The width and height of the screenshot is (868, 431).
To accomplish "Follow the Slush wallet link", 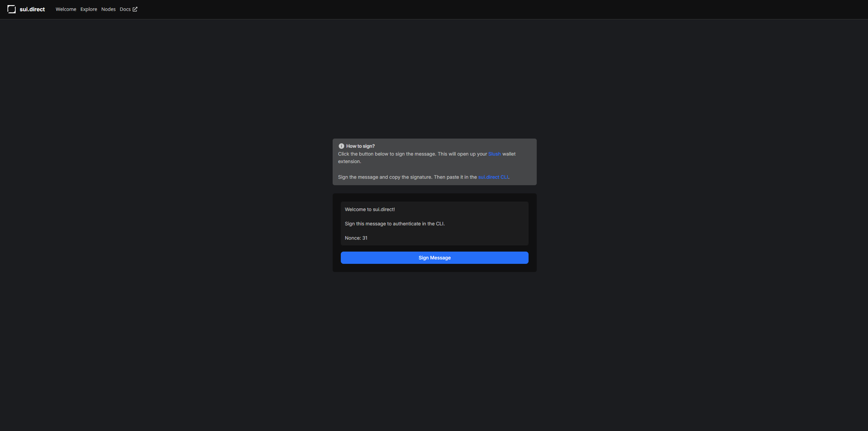I will (494, 154).
